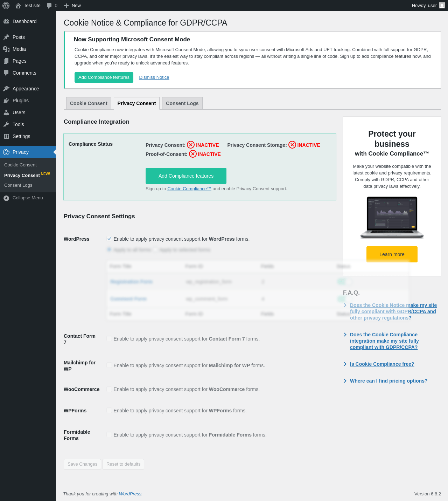Click the Posts pin icon
Screen dimensions: 448x501
[6, 37]
